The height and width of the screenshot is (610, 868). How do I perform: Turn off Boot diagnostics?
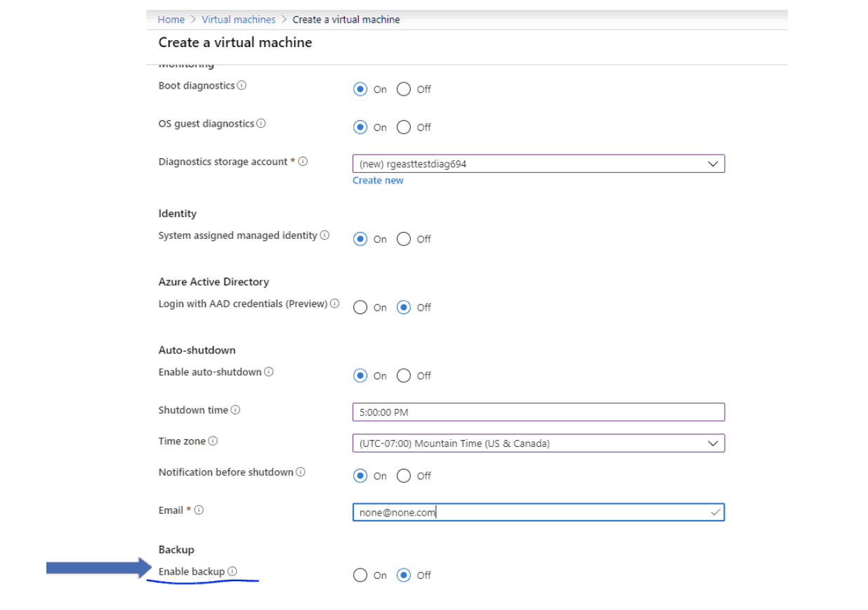tap(404, 89)
